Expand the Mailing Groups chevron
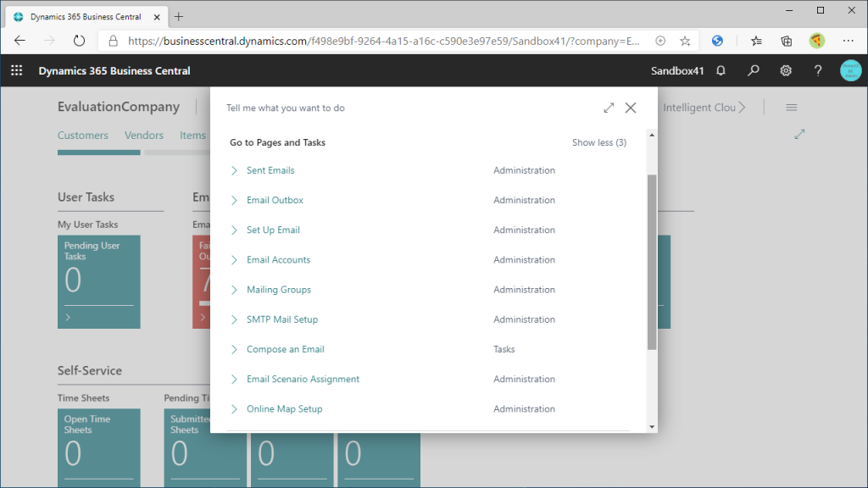The width and height of the screenshot is (868, 488). click(x=234, y=290)
